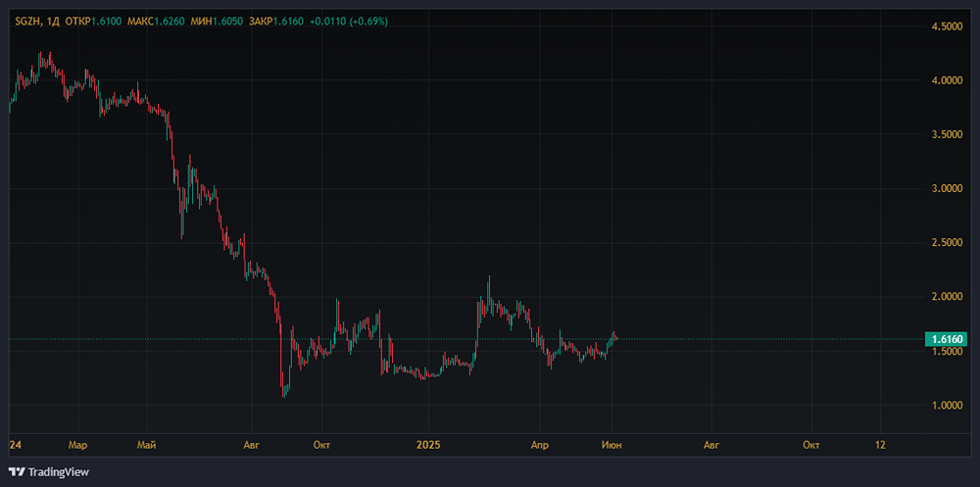The height and width of the screenshot is (487, 980).
Task: Click the МИН 1.6050 low value
Action: click(x=219, y=22)
